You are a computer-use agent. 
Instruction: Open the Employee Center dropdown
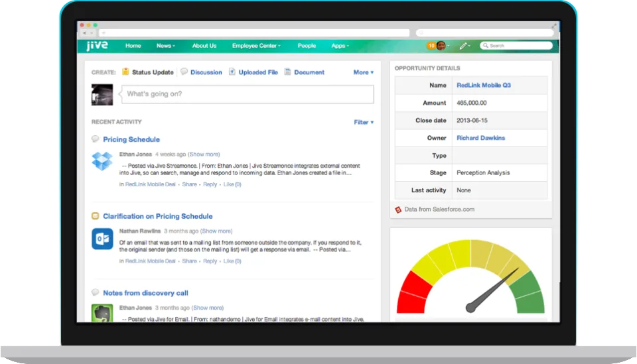pos(256,46)
